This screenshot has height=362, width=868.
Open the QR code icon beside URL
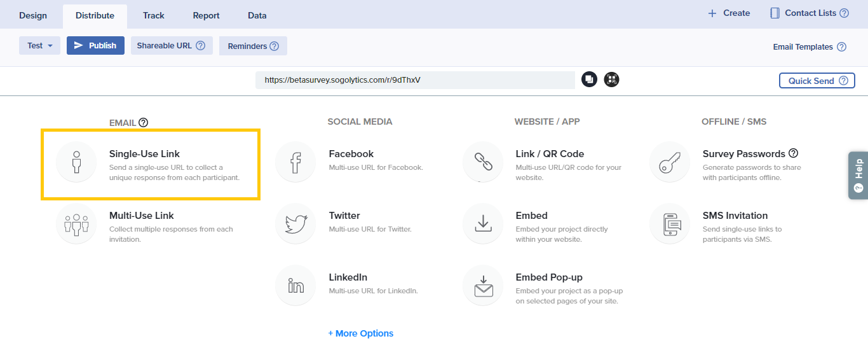[x=611, y=80]
